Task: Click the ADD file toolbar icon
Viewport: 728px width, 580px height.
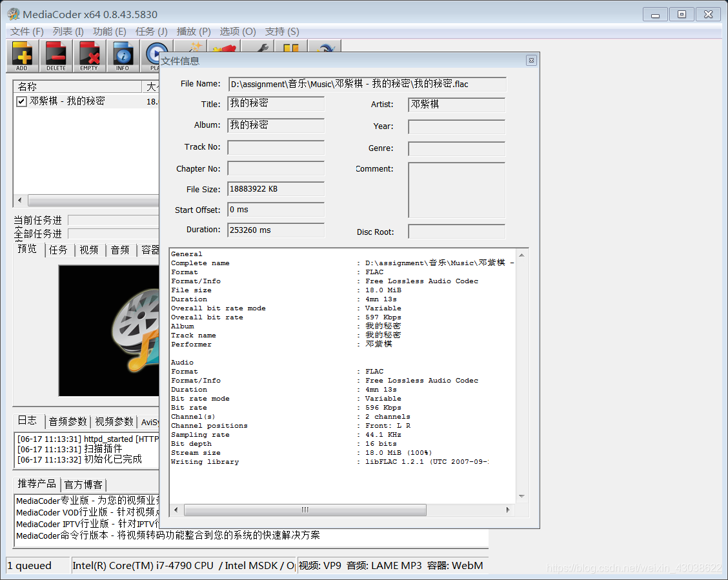Action: pos(23,56)
